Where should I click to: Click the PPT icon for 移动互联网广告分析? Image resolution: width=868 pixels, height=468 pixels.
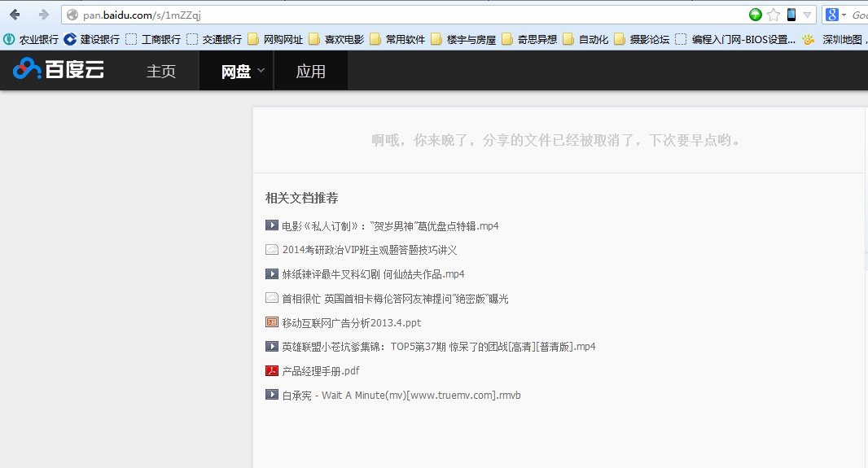click(272, 322)
